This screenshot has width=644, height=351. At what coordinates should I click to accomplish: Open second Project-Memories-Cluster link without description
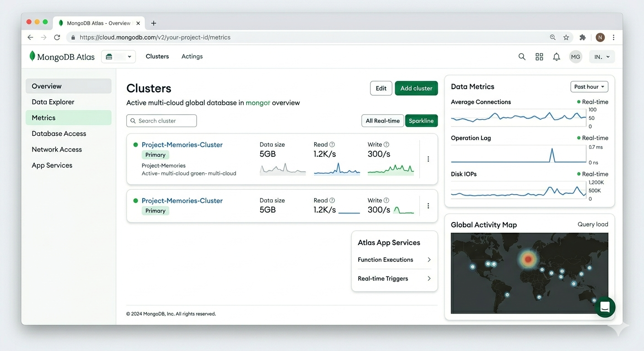pos(182,201)
